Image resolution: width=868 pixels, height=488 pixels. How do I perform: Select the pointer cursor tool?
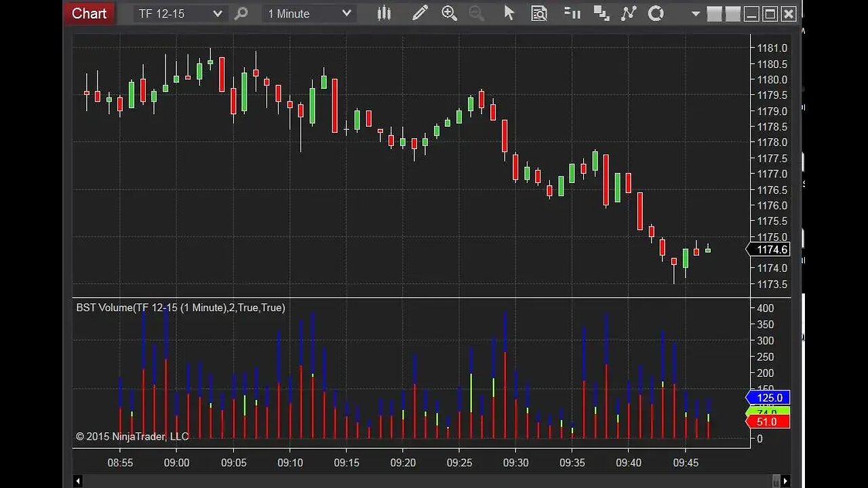click(x=509, y=13)
